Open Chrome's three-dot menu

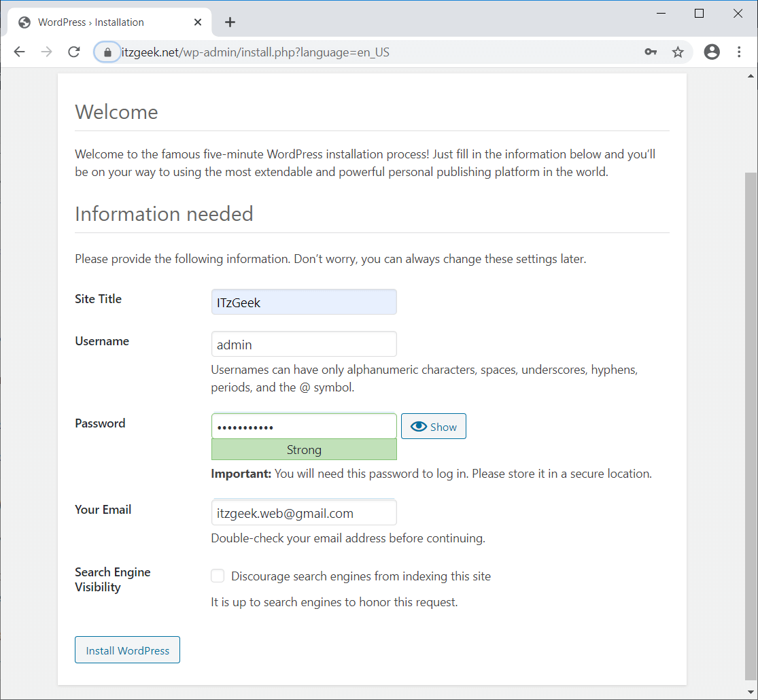[x=739, y=52]
